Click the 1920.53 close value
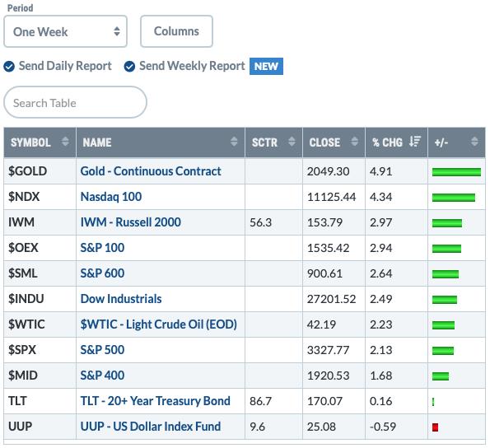490x448 pixels. click(x=328, y=376)
